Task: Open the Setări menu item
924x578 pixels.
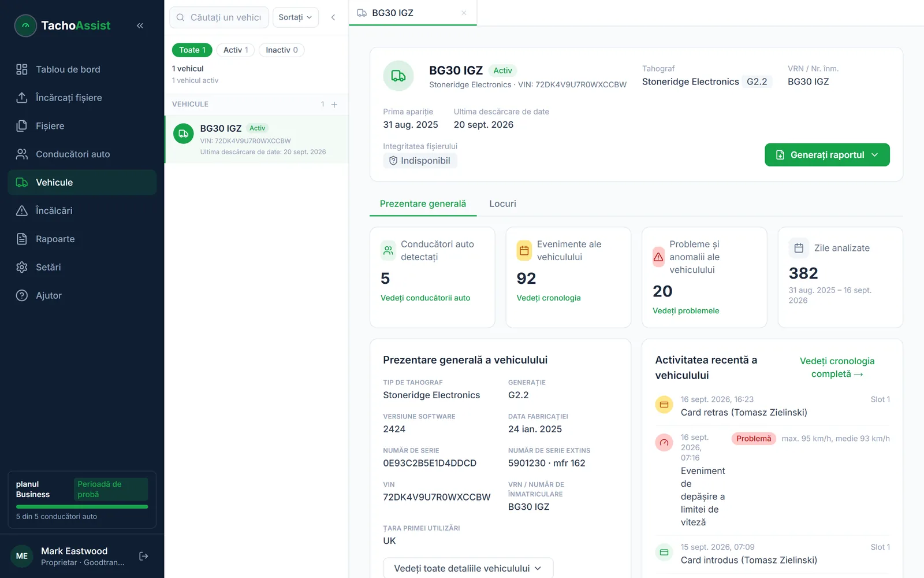Action: pyautogui.click(x=82, y=268)
